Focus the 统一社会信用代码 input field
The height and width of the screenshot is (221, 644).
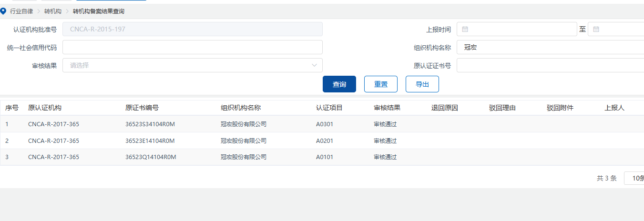[192, 47]
